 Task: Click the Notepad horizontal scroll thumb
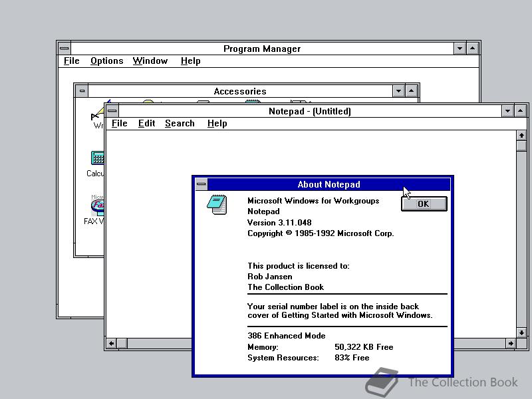click(122, 343)
